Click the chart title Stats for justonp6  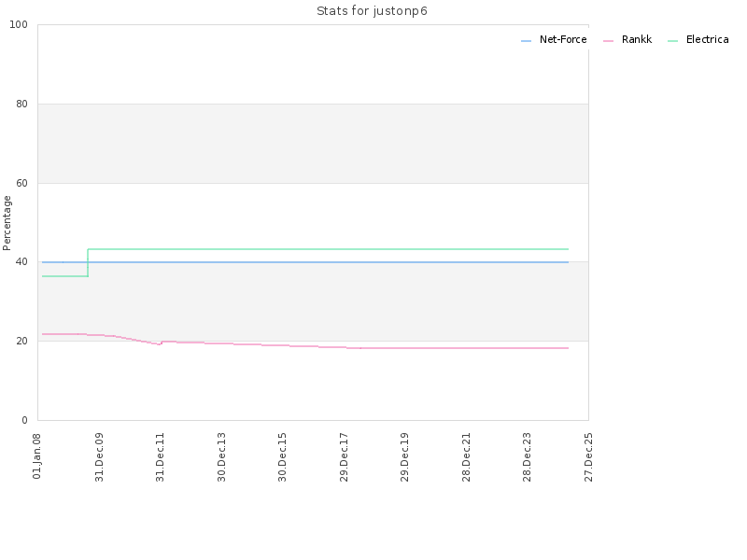(x=372, y=11)
